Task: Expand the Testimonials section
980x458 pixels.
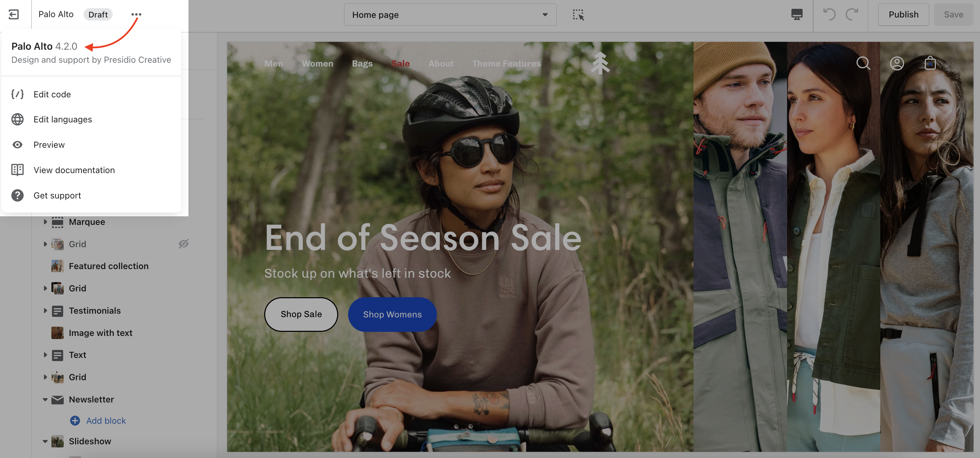Action: 45,311
